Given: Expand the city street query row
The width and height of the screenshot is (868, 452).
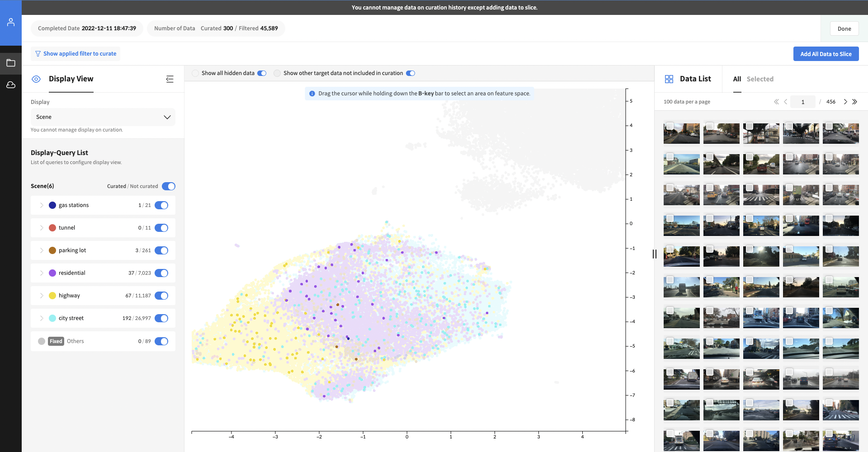Looking at the screenshot, I should point(42,318).
